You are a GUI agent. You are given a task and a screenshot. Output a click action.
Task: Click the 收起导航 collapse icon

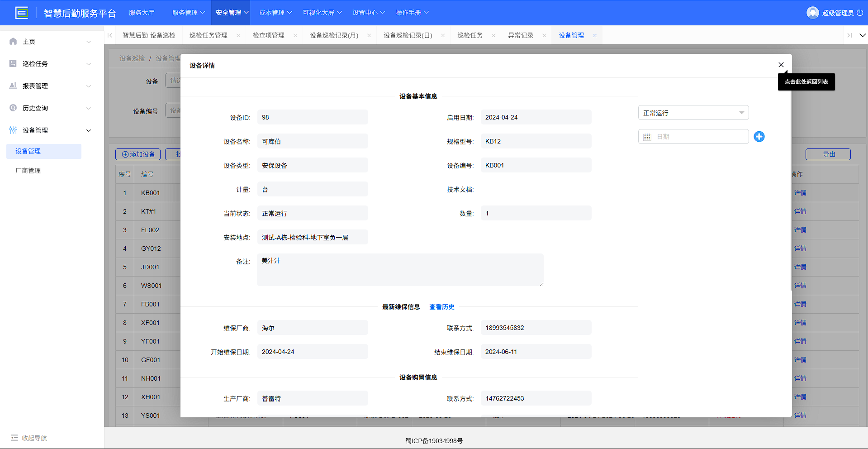tap(14, 438)
